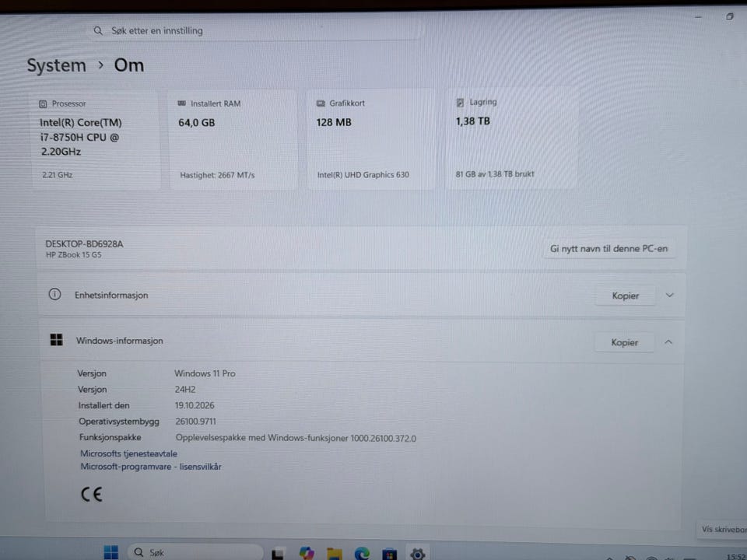The width and height of the screenshot is (747, 560).
Task: Click the taskbar Søk search box
Action: coord(195,552)
